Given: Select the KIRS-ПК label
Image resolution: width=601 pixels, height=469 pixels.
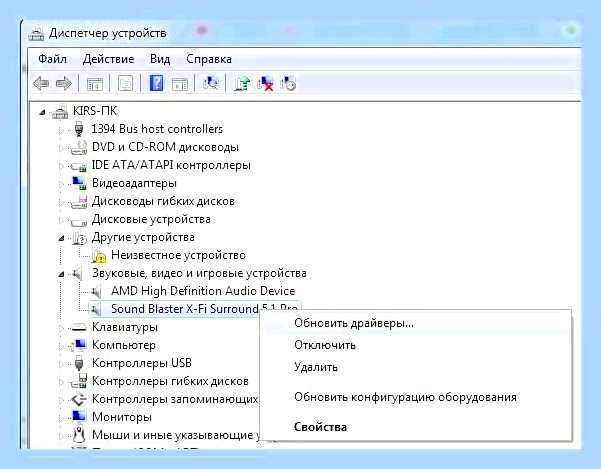Looking at the screenshot, I should coord(95,111).
